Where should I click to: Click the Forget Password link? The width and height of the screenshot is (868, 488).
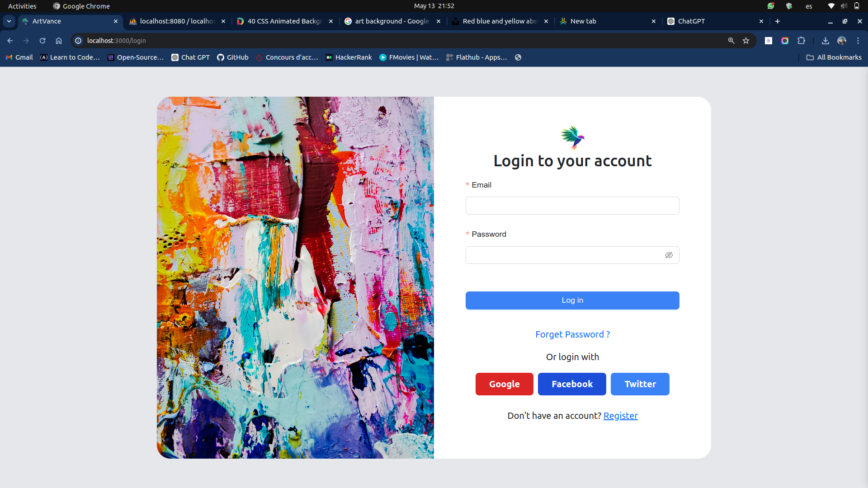pos(572,334)
